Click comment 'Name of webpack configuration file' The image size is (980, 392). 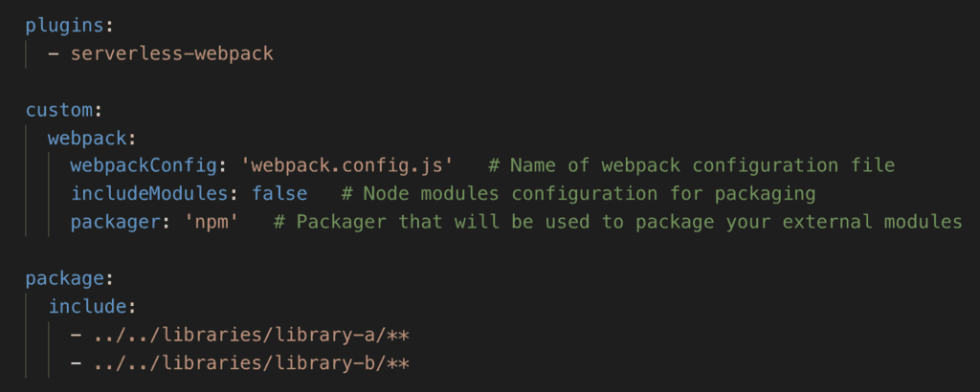click(x=691, y=165)
